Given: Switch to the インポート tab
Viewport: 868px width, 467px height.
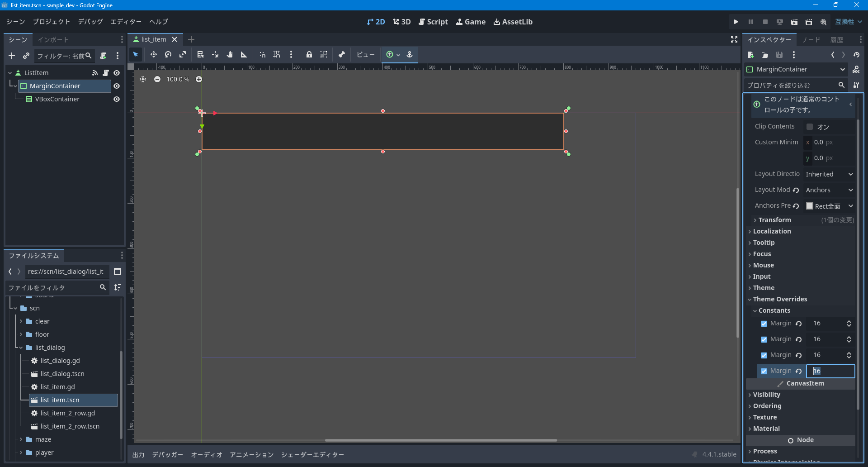Looking at the screenshot, I should (x=53, y=40).
